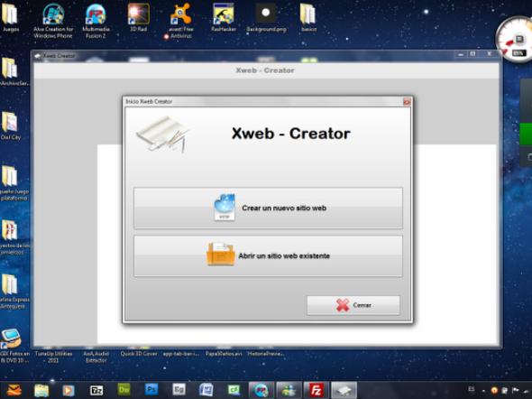Click the notebook logo image in dialog

pyautogui.click(x=163, y=135)
